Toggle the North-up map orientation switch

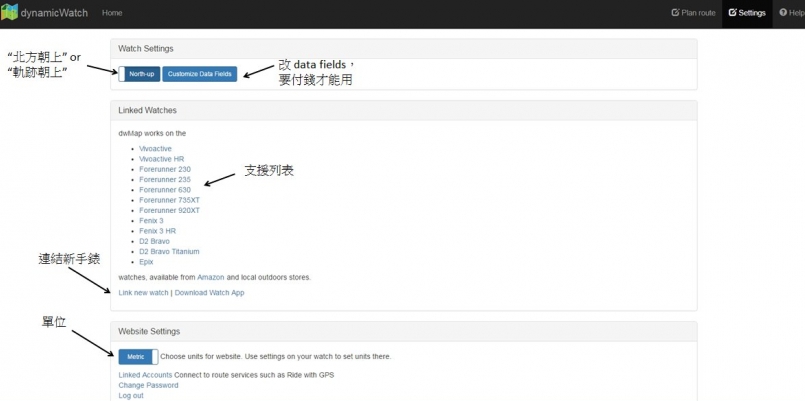tap(139, 74)
